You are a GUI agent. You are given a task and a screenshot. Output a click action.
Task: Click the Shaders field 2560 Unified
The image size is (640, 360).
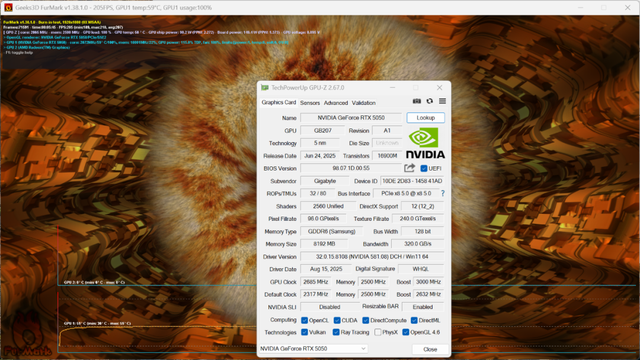click(328, 206)
